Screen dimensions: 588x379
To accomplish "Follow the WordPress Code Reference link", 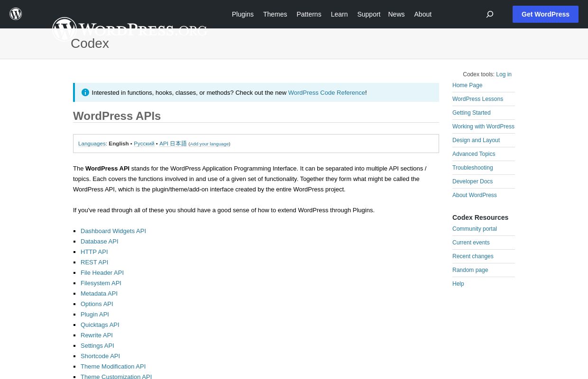I will click(327, 92).
